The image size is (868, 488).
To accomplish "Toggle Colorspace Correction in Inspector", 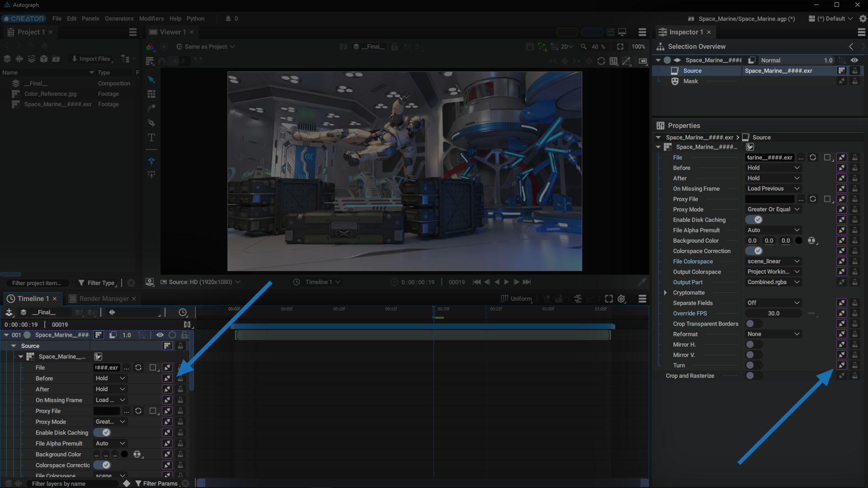I will click(755, 251).
